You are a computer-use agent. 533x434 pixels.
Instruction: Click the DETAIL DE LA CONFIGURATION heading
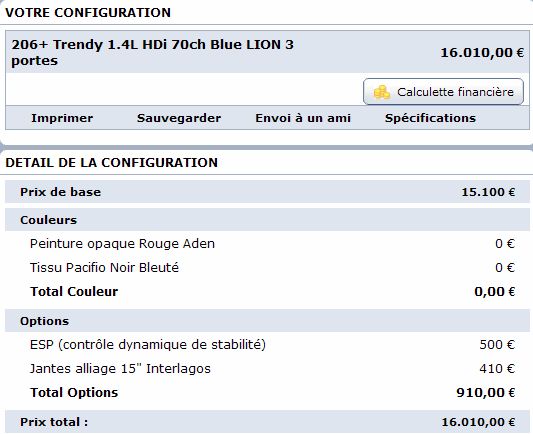[111, 162]
